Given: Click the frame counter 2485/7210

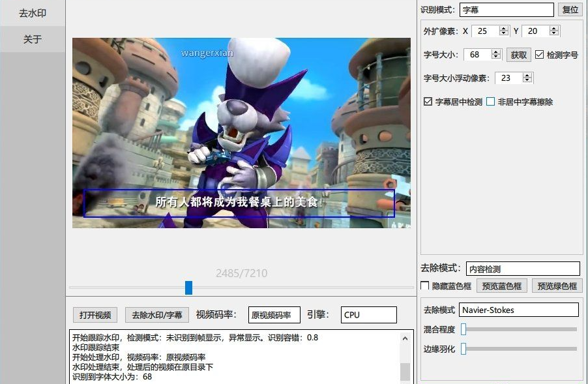Looking at the screenshot, I should [x=241, y=273].
